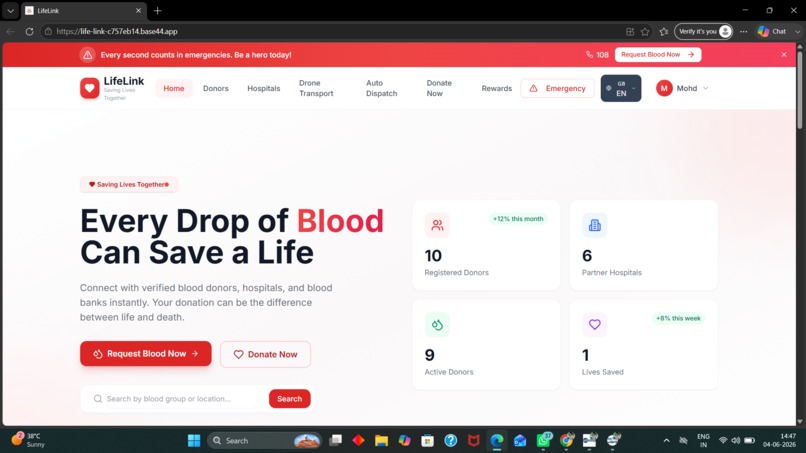Click the Registered Donors count 10
The image size is (806, 453).
click(433, 256)
